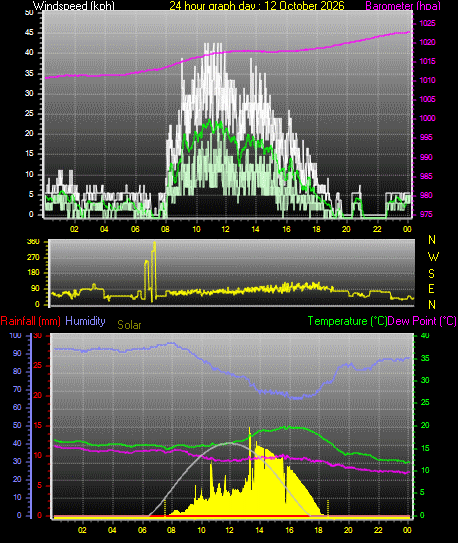Click the 1025 barometer scale value

(x=428, y=24)
